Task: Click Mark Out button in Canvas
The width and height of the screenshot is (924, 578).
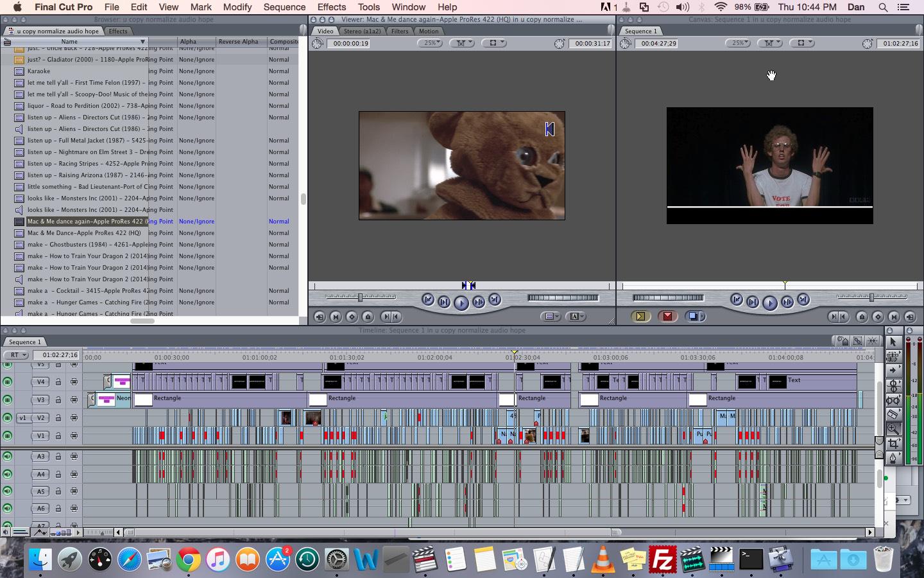Action: (844, 317)
